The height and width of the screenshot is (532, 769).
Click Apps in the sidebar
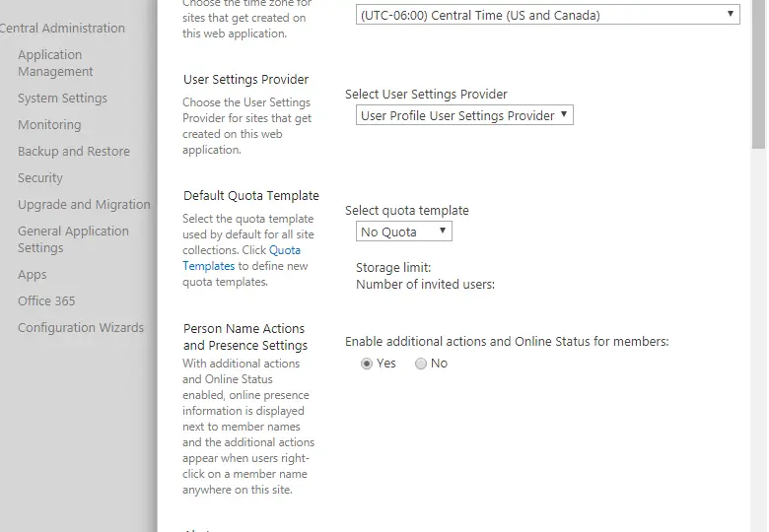tap(33, 275)
